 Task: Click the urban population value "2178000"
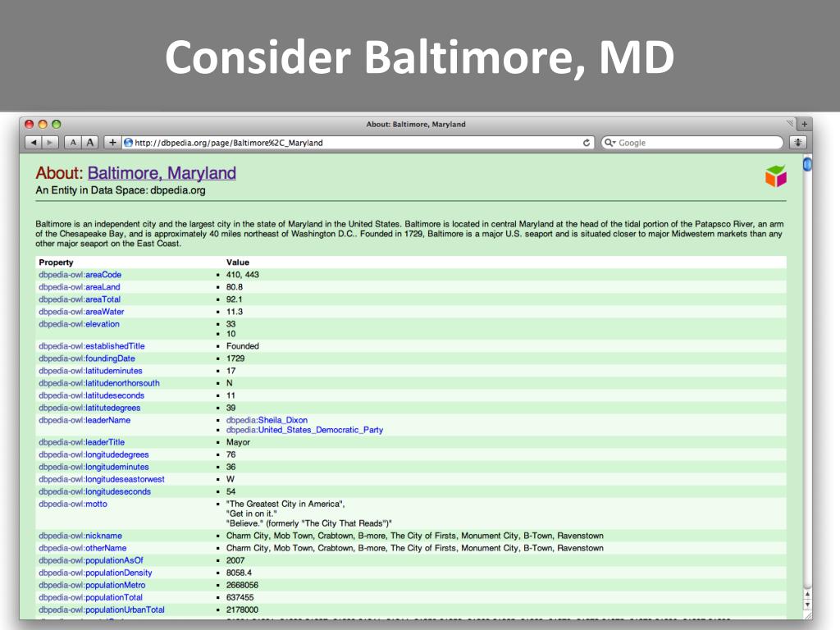[x=242, y=609]
